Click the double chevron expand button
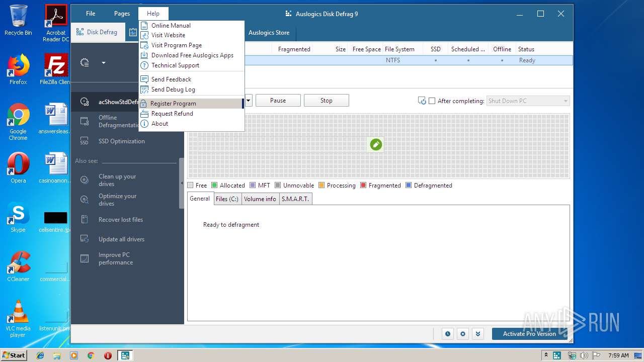644x362 pixels. (x=478, y=334)
